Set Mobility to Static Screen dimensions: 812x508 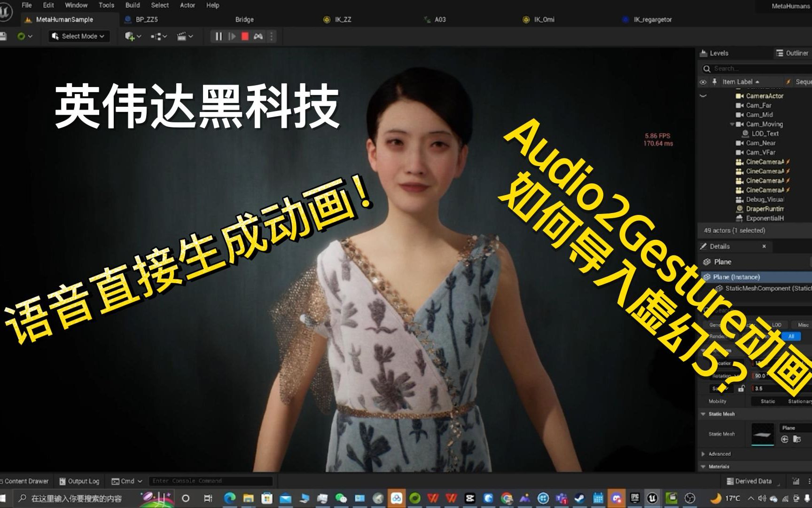(x=768, y=401)
